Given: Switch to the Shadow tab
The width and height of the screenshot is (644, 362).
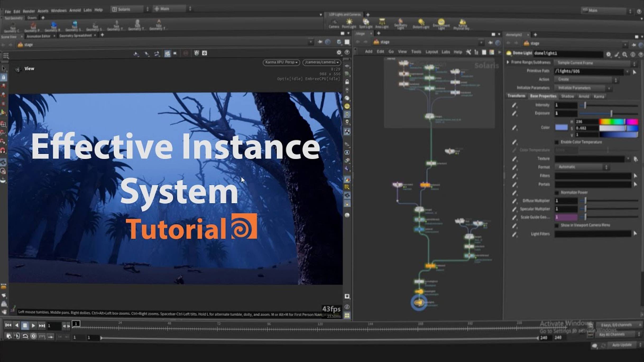Looking at the screenshot, I should pyautogui.click(x=568, y=96).
